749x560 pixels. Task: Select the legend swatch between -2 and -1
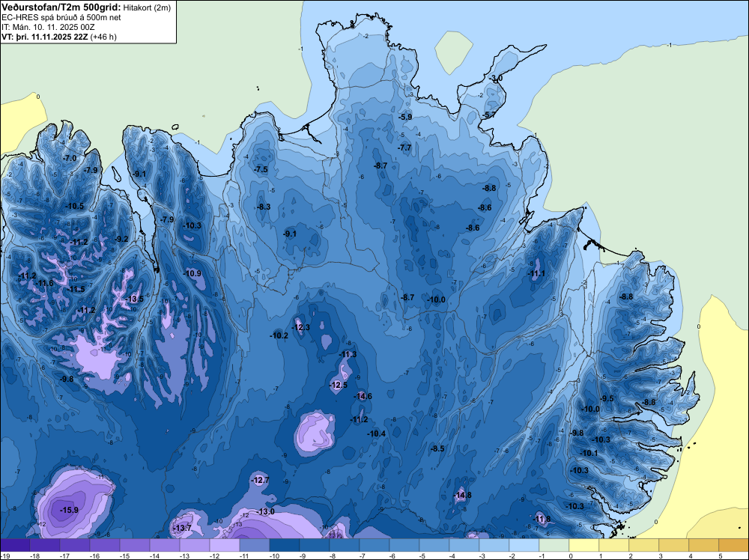524,545
